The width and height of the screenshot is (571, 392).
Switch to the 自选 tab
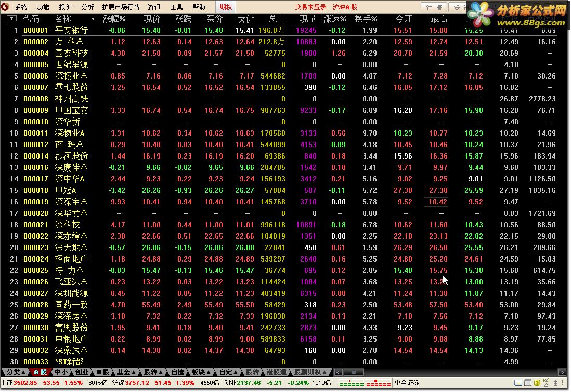click(178, 372)
